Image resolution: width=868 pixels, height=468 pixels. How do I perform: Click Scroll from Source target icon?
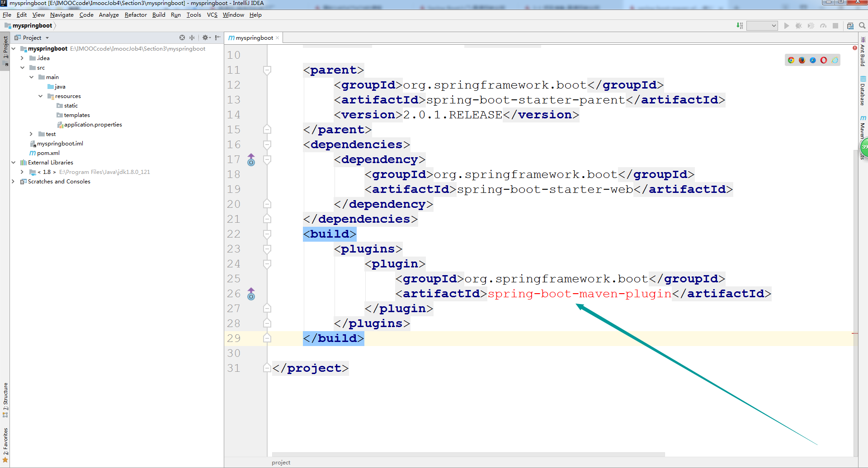tap(182, 37)
